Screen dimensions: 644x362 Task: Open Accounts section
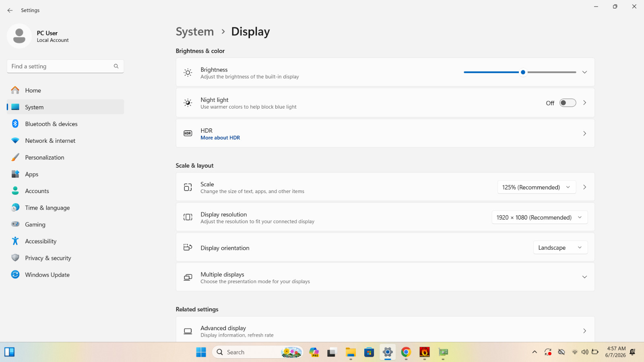65,191
